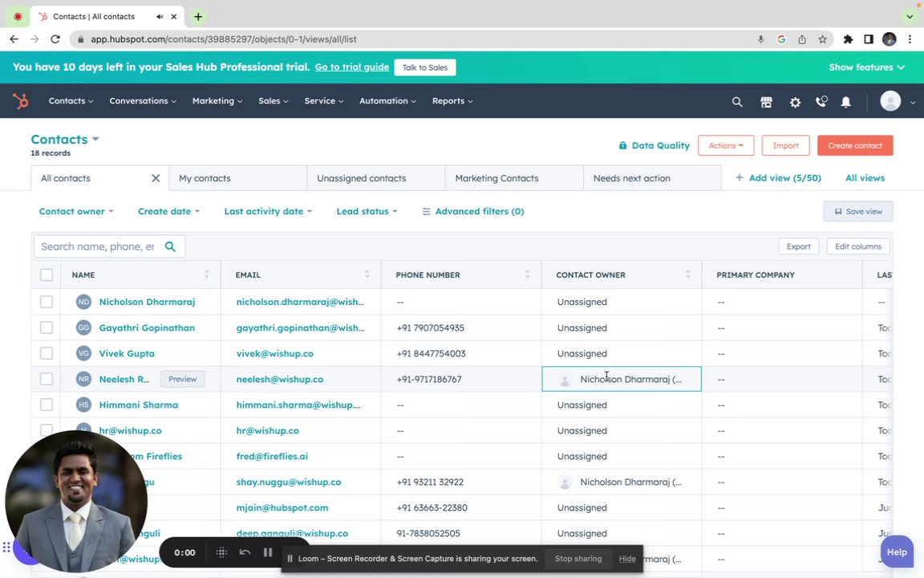Open the search magnifier in navbar
This screenshot has width=924, height=578.
click(x=736, y=101)
